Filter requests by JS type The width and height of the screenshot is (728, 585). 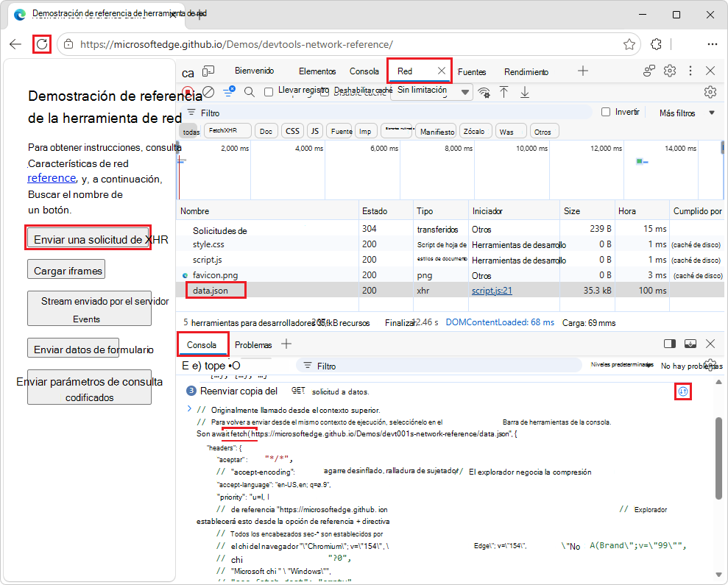click(x=315, y=131)
